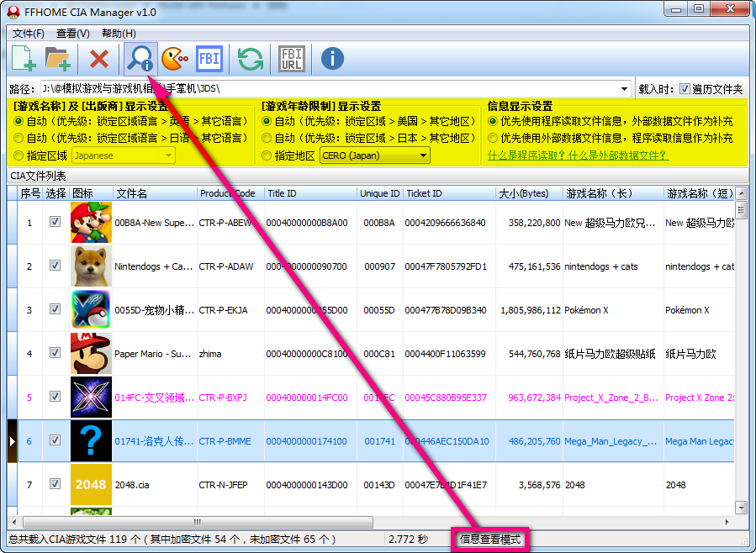The width and height of the screenshot is (756, 553).
Task: Select game name auto priority Japanese (日语) radio
Action: coord(19,138)
